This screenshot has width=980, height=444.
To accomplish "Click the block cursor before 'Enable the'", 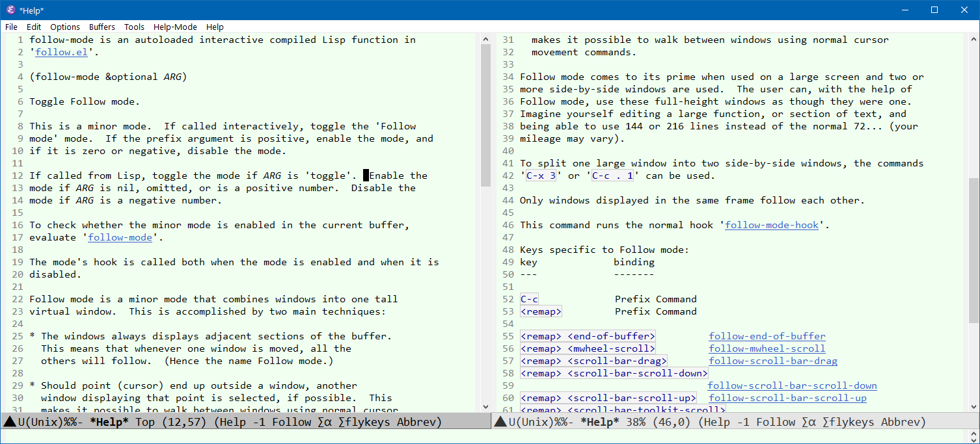I will point(366,176).
